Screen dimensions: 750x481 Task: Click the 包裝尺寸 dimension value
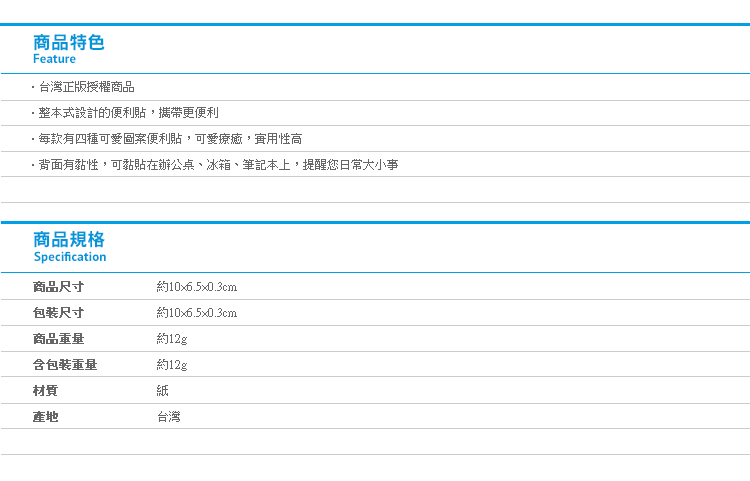click(197, 313)
